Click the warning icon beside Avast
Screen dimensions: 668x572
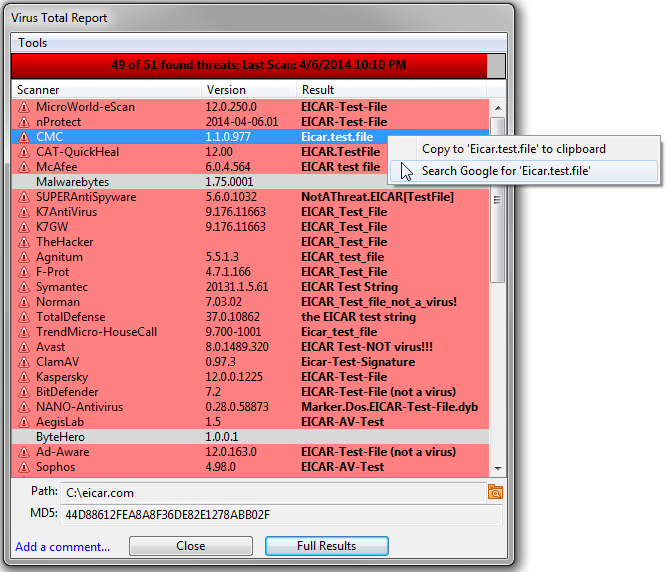point(24,347)
